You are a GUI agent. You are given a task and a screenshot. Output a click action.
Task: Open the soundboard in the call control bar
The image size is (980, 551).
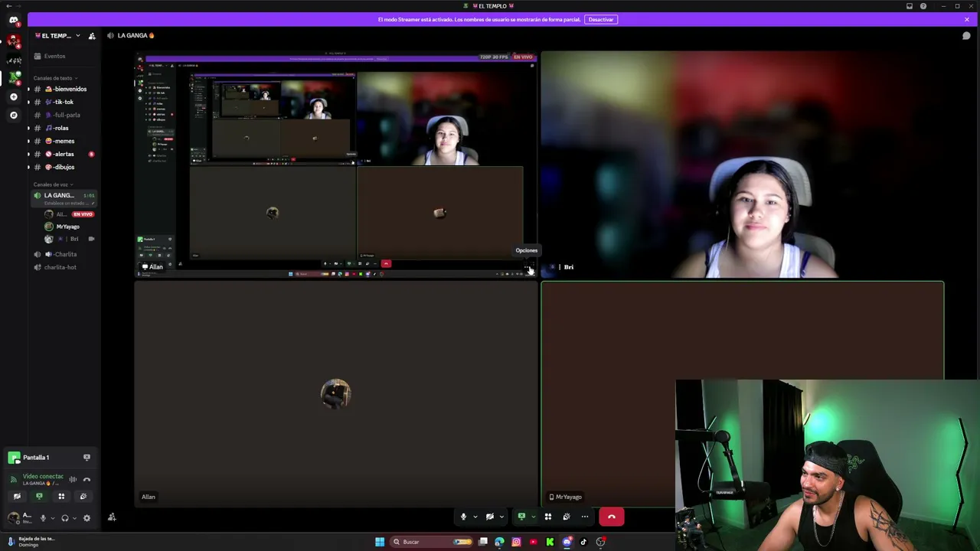point(567,517)
